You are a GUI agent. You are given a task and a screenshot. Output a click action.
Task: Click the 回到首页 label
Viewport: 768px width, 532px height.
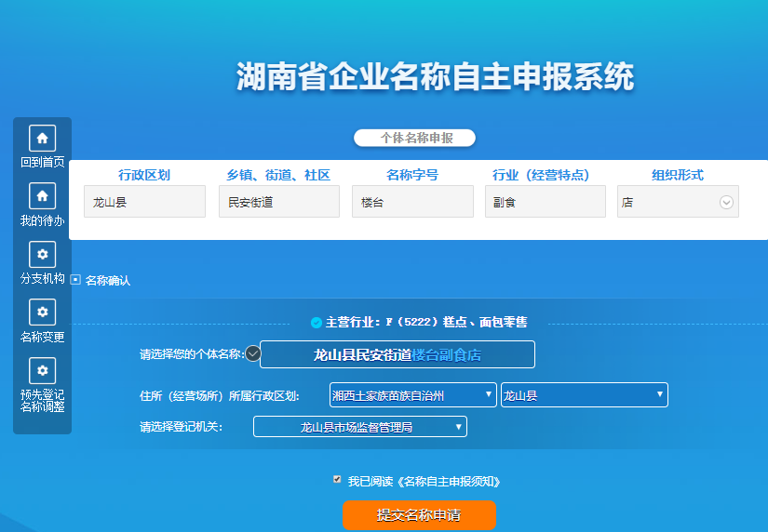tap(42, 162)
